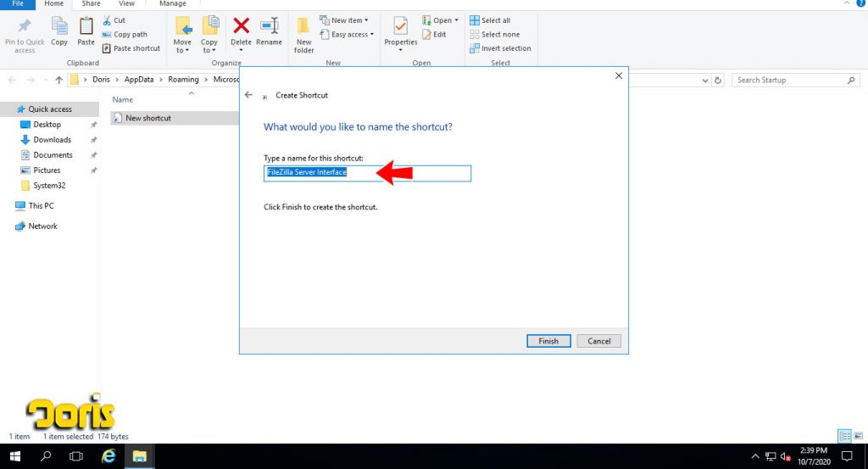Click the taskbar Search icon

tap(46, 456)
